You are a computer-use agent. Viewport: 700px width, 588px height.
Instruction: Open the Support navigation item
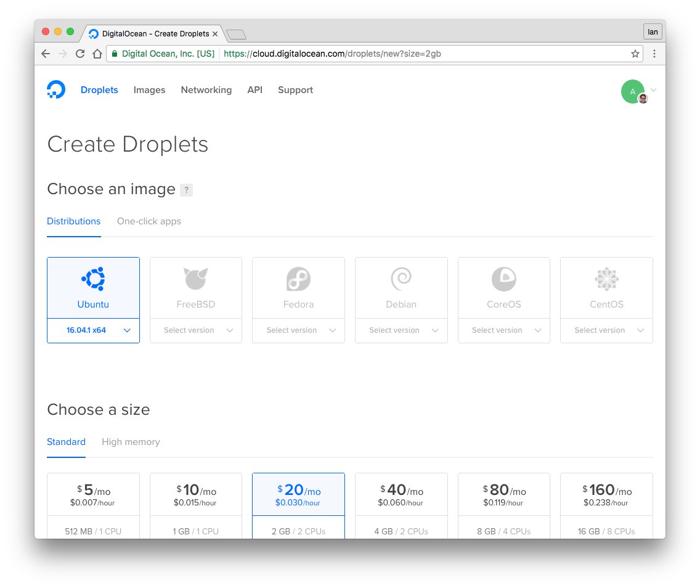point(296,90)
